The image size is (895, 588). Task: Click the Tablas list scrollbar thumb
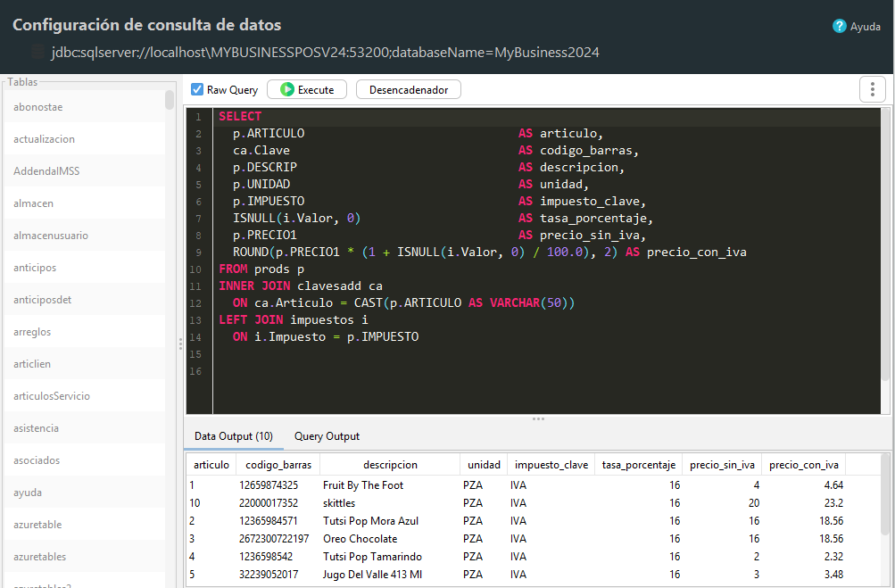click(170, 99)
